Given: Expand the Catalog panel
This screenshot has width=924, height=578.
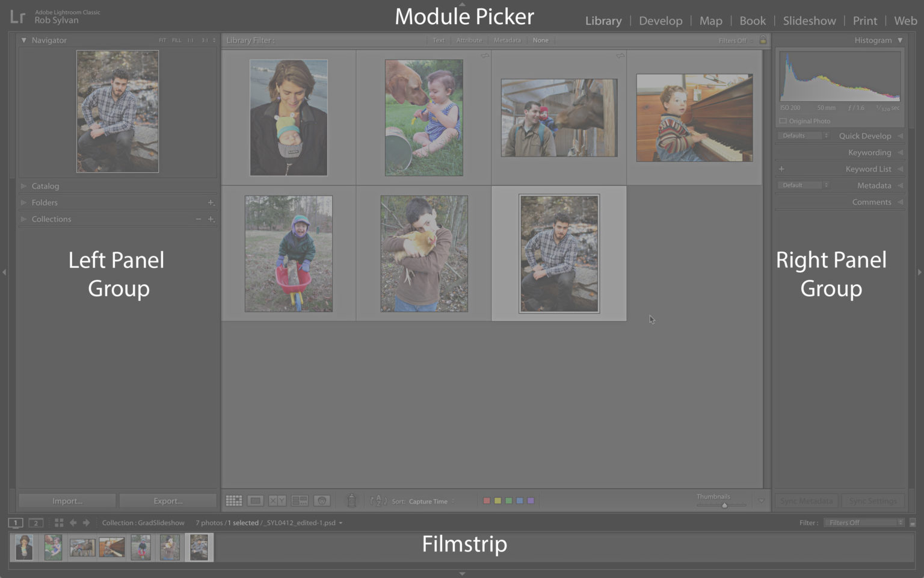Looking at the screenshot, I should [x=45, y=186].
